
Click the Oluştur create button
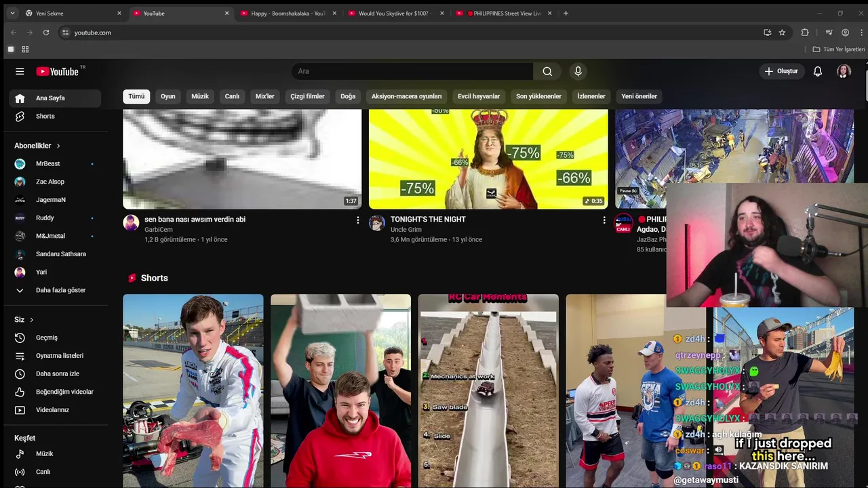781,71
